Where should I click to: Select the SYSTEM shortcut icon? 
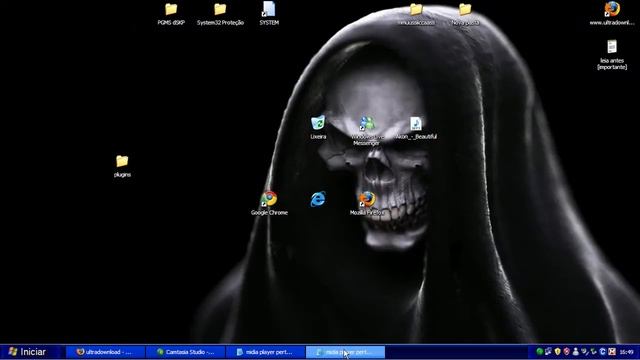pyautogui.click(x=269, y=13)
